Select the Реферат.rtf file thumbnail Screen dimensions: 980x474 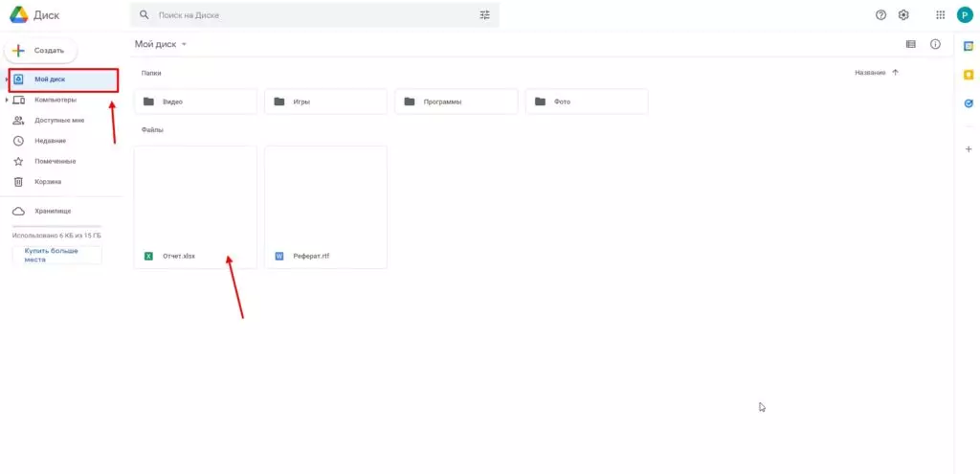325,207
